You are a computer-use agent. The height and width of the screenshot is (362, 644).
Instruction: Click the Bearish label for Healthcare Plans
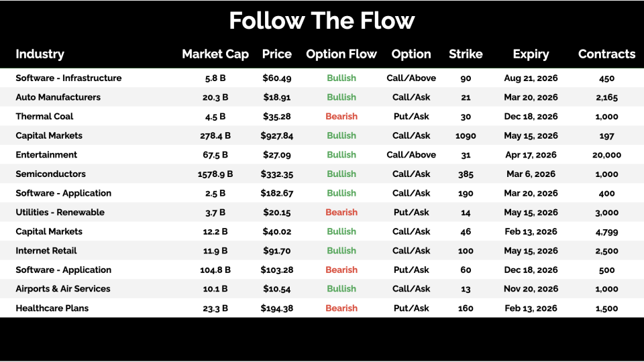point(341,308)
